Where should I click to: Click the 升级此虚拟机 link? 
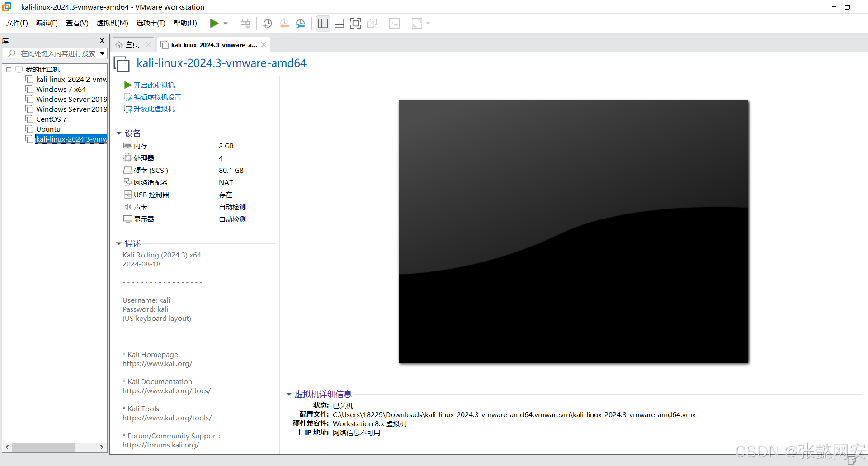(x=154, y=109)
